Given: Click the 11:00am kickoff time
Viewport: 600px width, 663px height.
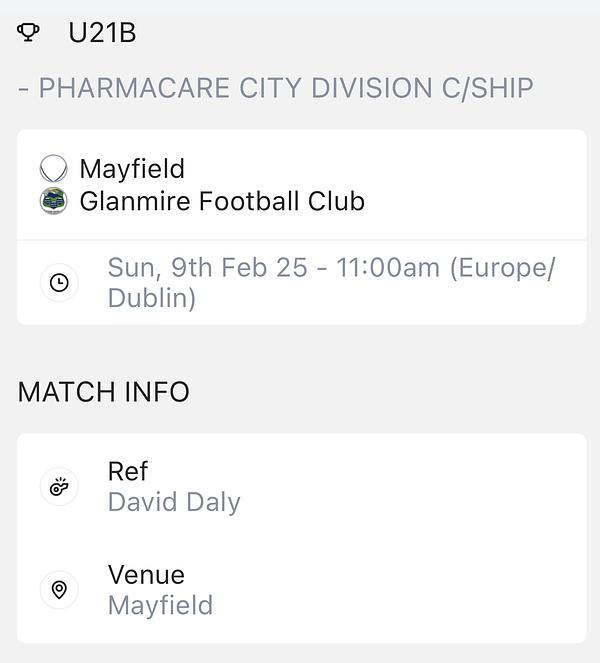Looking at the screenshot, I should [388, 268].
